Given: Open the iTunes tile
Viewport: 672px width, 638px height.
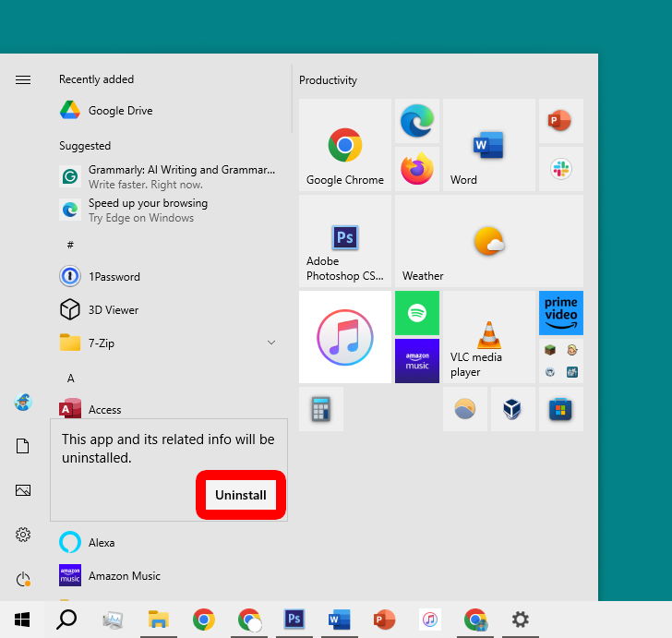Looking at the screenshot, I should (x=345, y=337).
